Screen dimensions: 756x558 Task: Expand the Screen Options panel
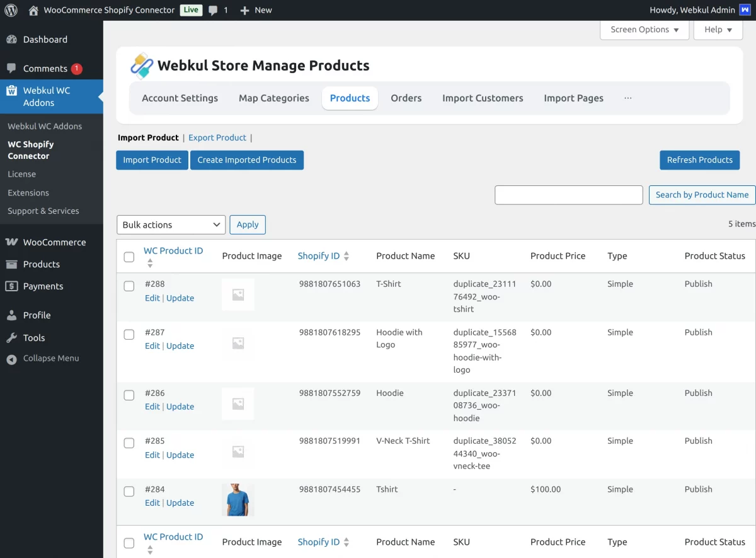click(x=644, y=29)
